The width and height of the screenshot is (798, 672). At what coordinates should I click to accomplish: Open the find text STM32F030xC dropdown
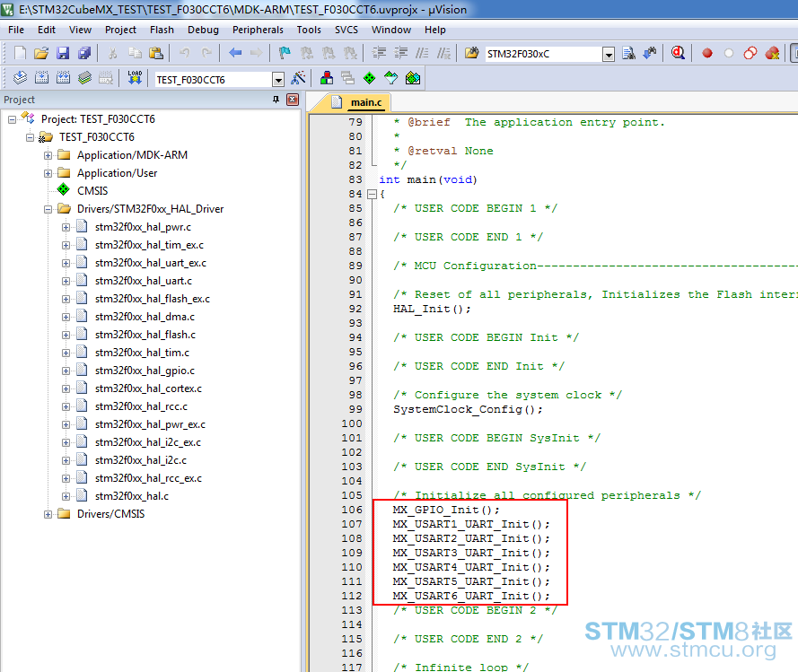pos(609,54)
